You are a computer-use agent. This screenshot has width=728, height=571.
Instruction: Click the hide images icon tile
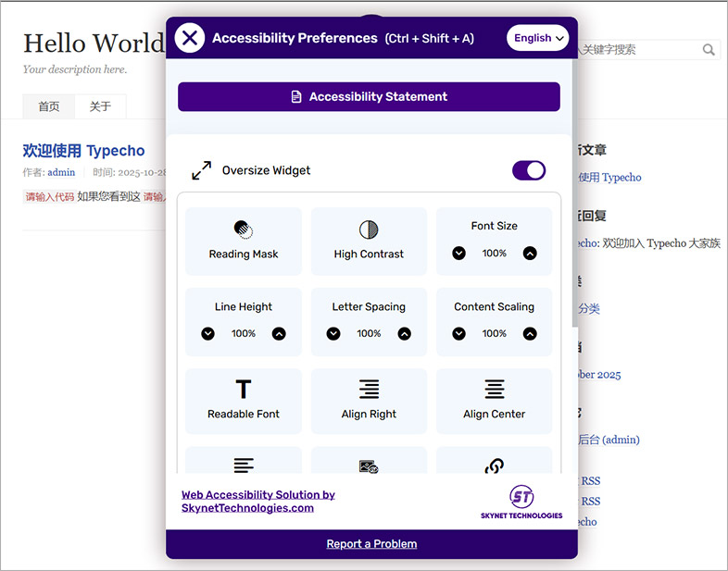369,461
